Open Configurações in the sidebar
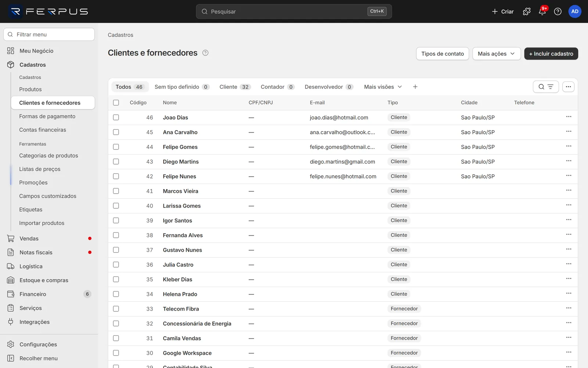 point(49,344)
